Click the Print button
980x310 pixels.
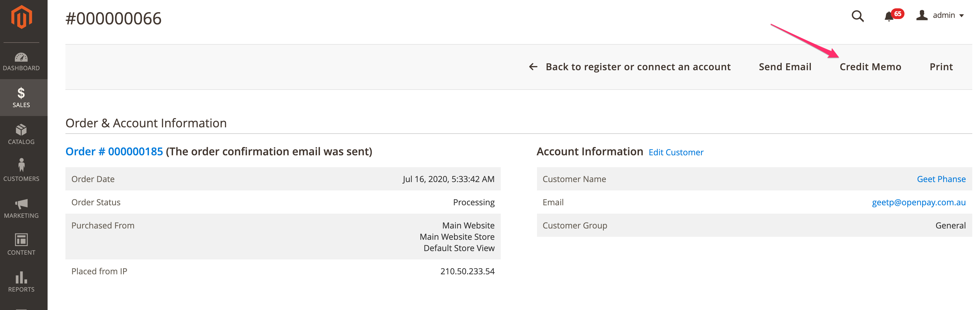[941, 67]
